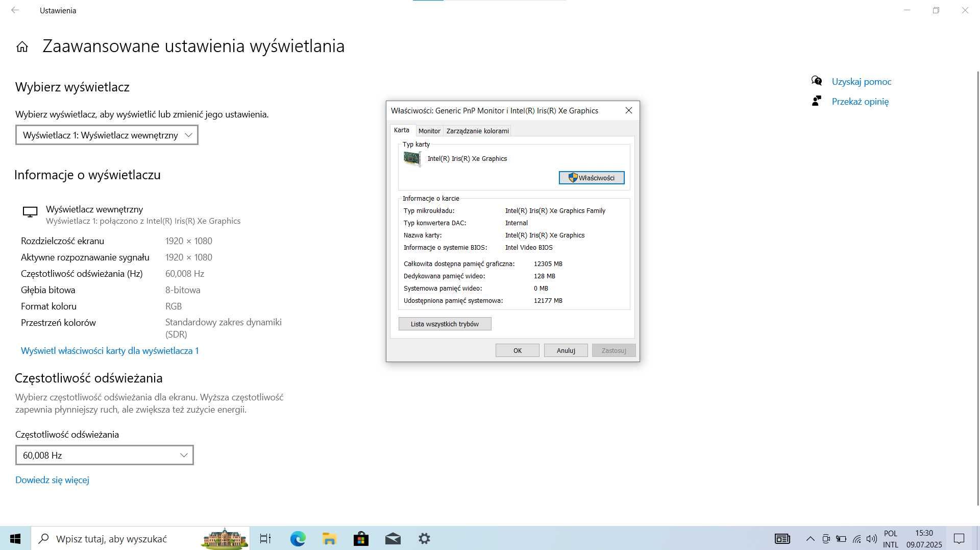Open the volume speaker tray icon

[872, 538]
